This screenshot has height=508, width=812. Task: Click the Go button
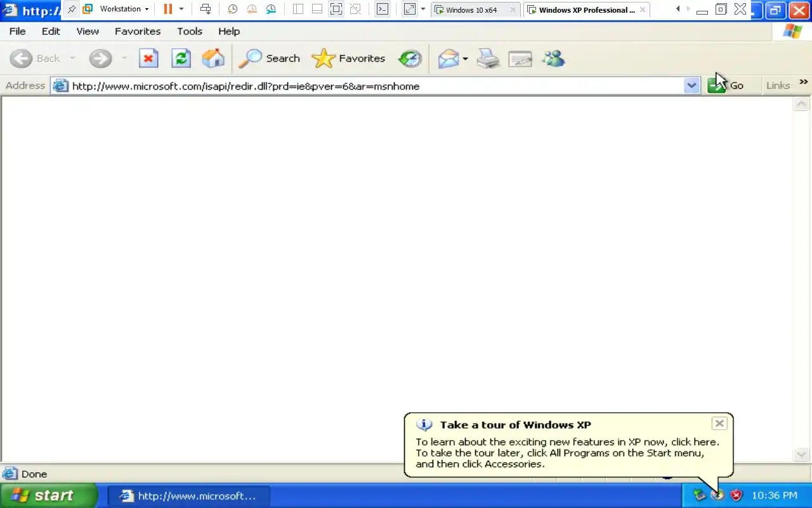click(726, 86)
